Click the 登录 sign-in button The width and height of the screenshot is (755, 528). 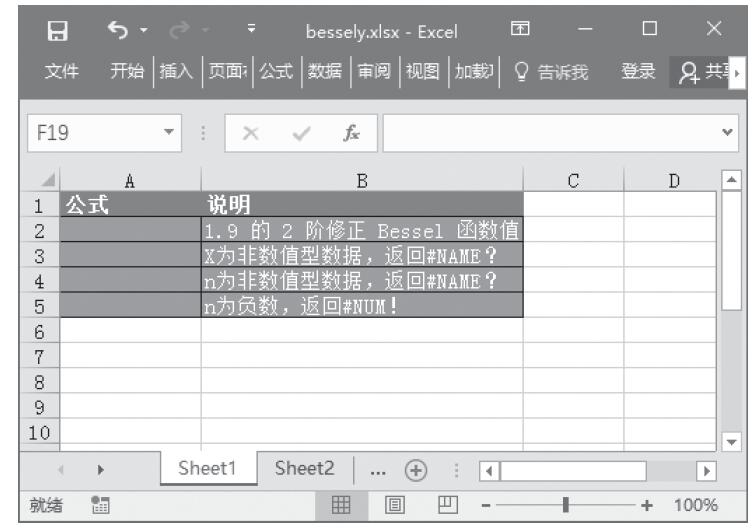(x=638, y=72)
